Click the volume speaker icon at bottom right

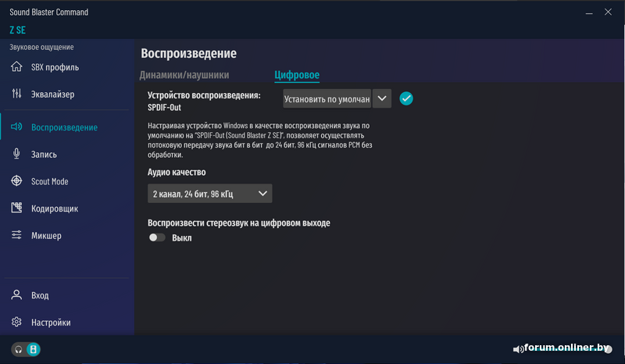click(518, 350)
